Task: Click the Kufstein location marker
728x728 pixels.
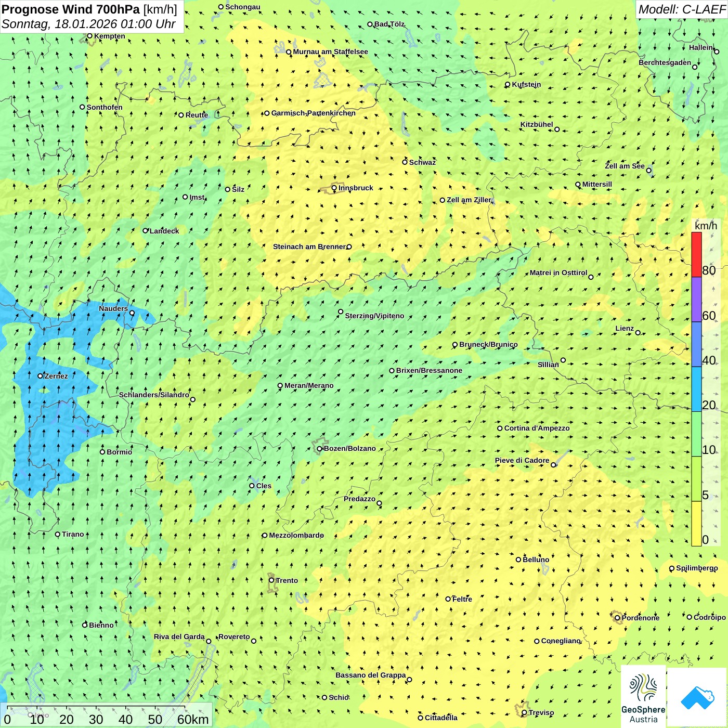Action: 508,85
